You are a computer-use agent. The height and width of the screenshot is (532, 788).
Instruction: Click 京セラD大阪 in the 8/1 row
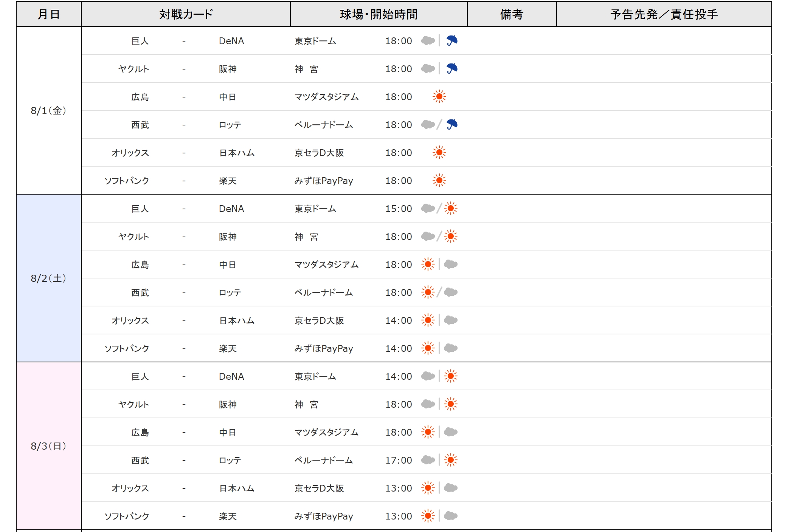pos(319,153)
